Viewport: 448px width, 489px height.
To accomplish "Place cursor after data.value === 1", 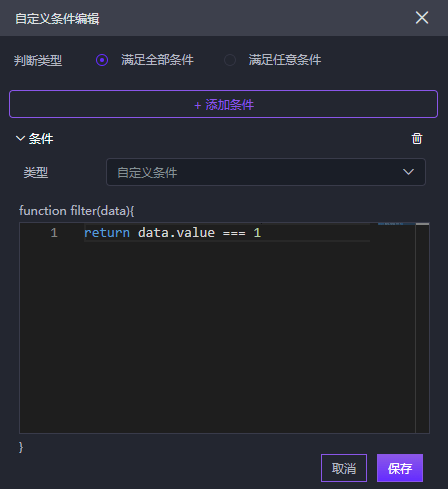I will pyautogui.click(x=262, y=232).
